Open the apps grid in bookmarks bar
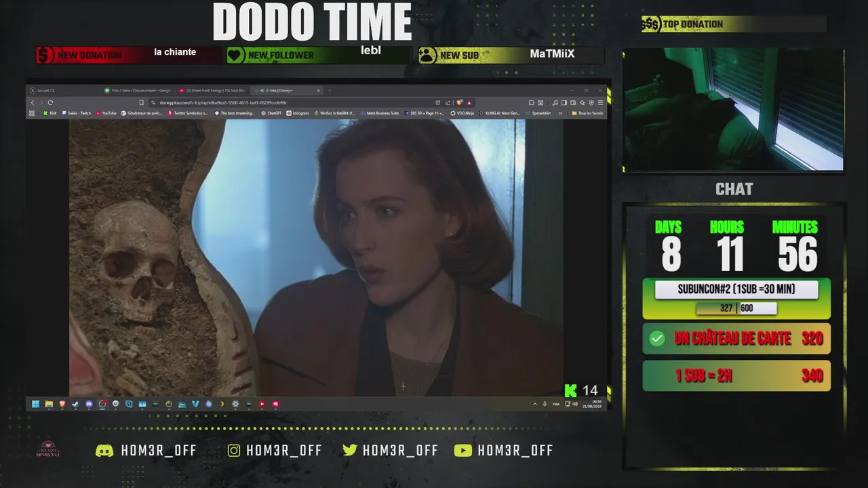 coord(32,113)
